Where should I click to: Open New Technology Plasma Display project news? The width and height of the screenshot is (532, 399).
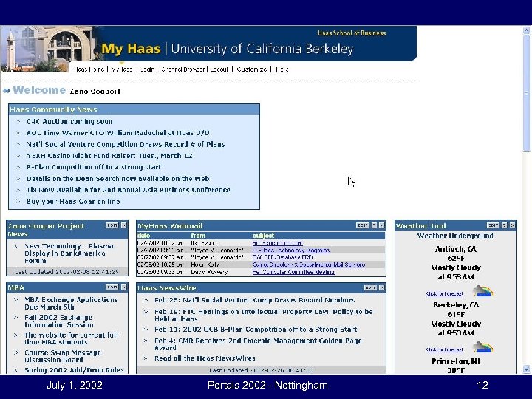(69, 253)
